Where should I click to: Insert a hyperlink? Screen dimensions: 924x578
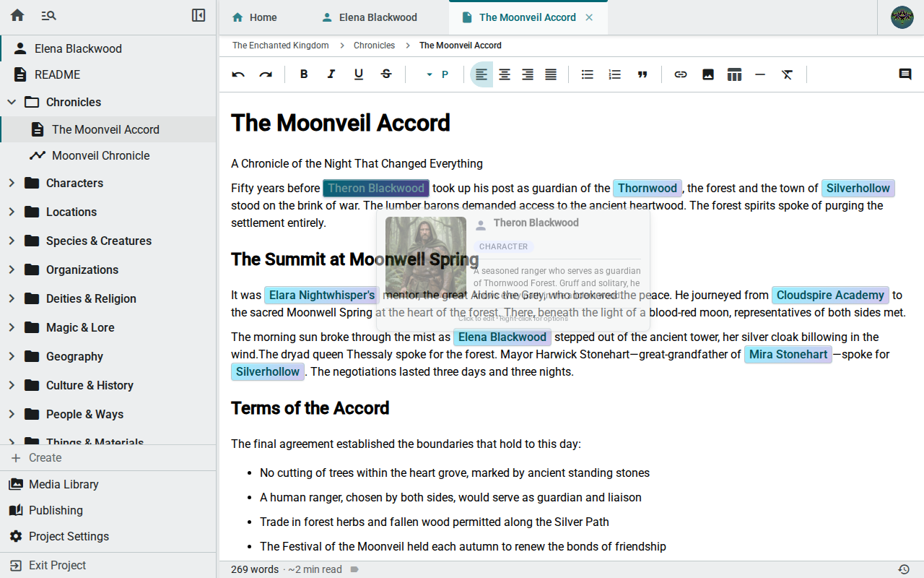click(x=681, y=74)
